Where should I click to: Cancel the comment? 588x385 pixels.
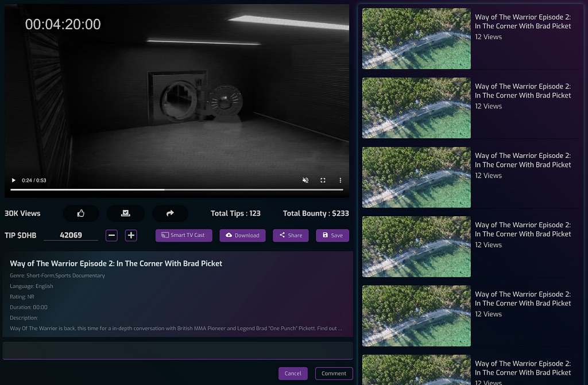tap(293, 374)
